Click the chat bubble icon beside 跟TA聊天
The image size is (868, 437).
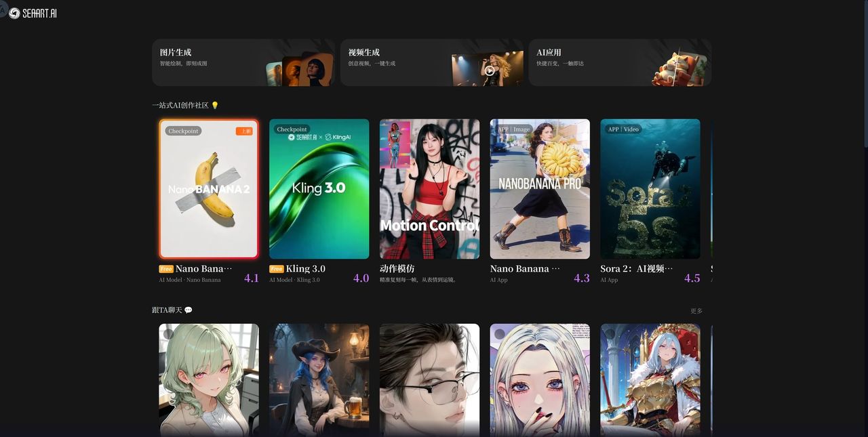click(x=189, y=310)
